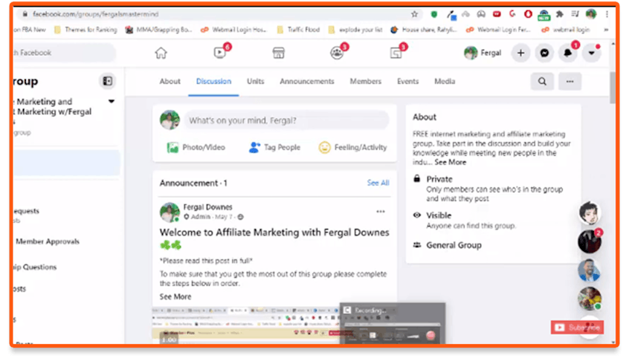Click What's on your mind field

pos(286,120)
